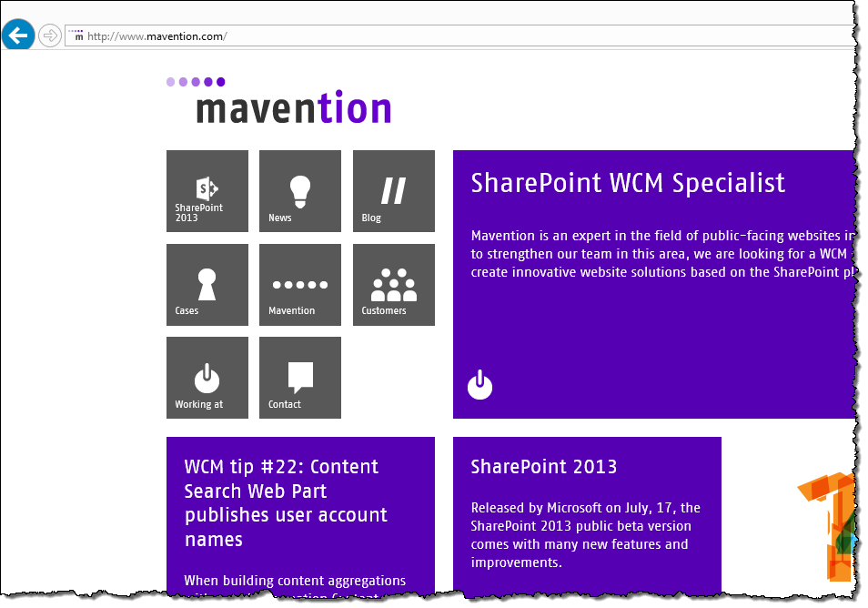
Task: Open the News lightbulb tile
Action: click(300, 191)
